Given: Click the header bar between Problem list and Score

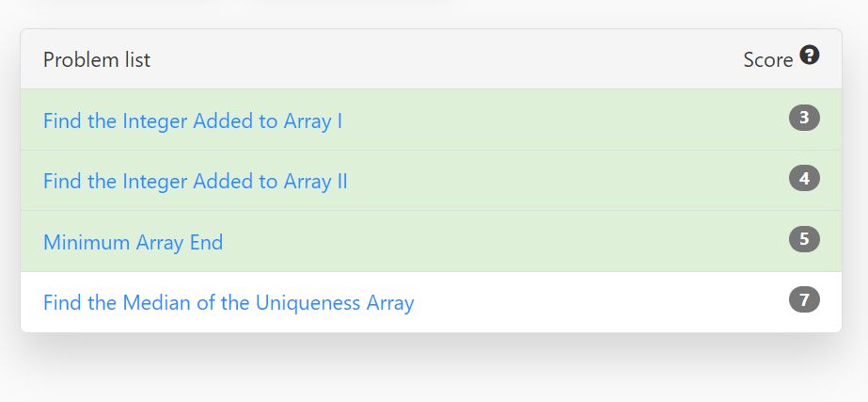Looking at the screenshot, I should tap(443, 59).
